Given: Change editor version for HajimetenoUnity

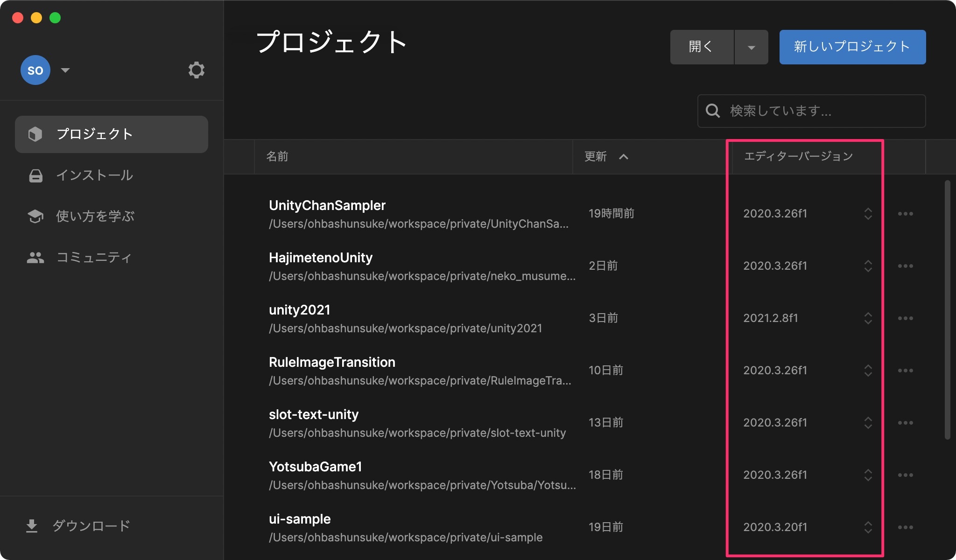Looking at the screenshot, I should tap(868, 266).
